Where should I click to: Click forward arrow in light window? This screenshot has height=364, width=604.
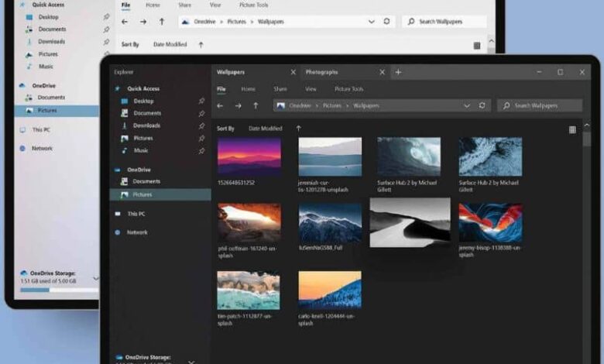143,22
